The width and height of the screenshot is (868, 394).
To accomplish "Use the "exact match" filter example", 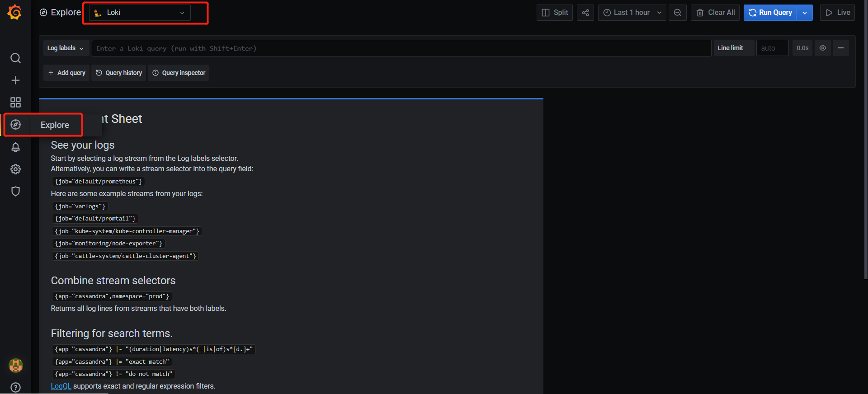I will point(112,362).
